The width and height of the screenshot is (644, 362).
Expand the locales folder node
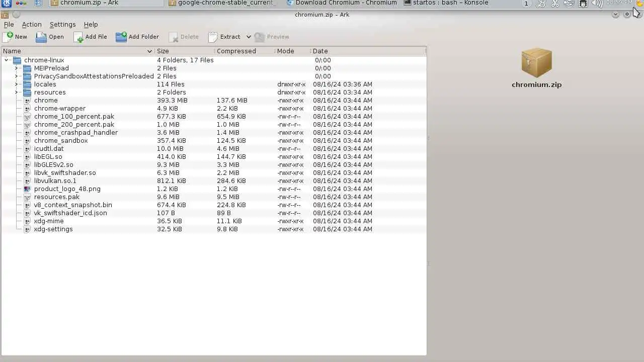17,84
